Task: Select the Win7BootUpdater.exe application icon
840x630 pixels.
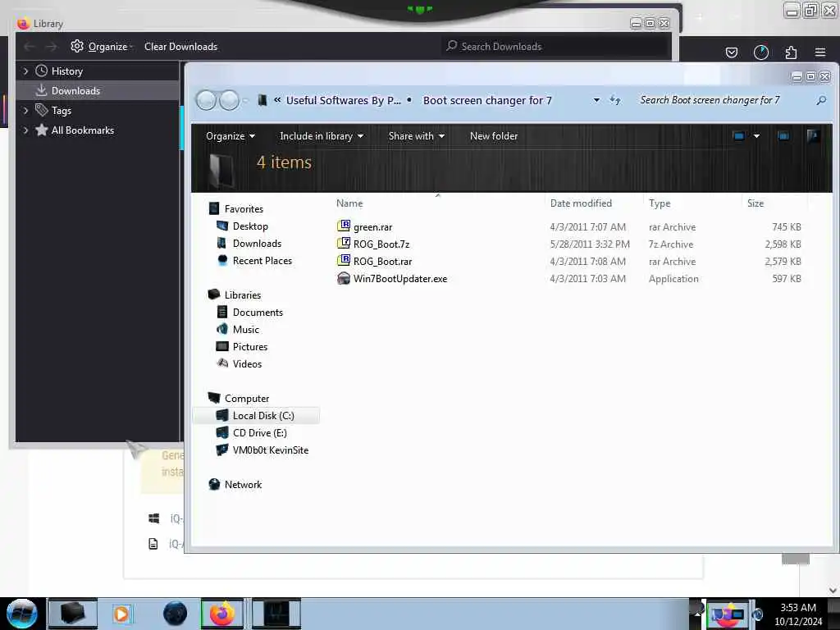Action: click(x=344, y=278)
